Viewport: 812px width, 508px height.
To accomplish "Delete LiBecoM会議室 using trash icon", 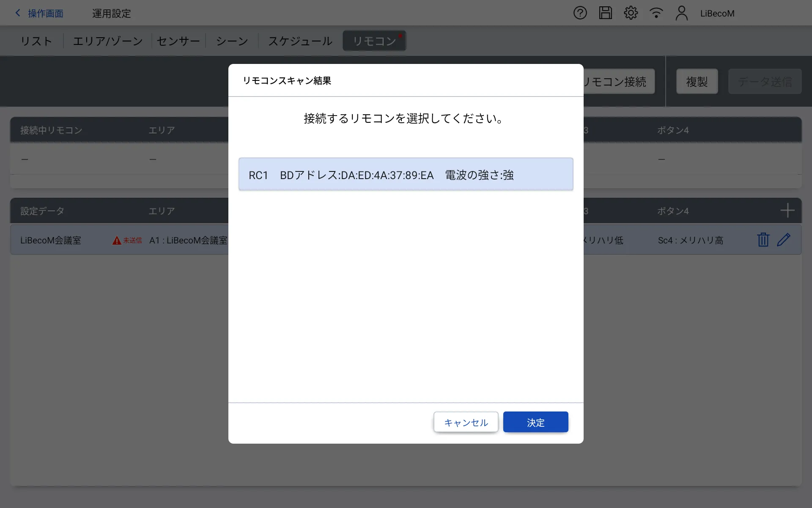I will pyautogui.click(x=763, y=240).
